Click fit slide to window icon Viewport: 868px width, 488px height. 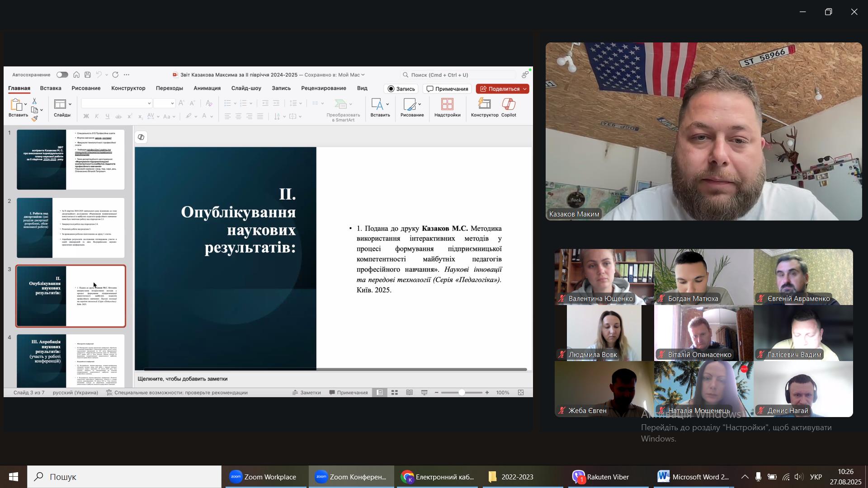(521, 393)
